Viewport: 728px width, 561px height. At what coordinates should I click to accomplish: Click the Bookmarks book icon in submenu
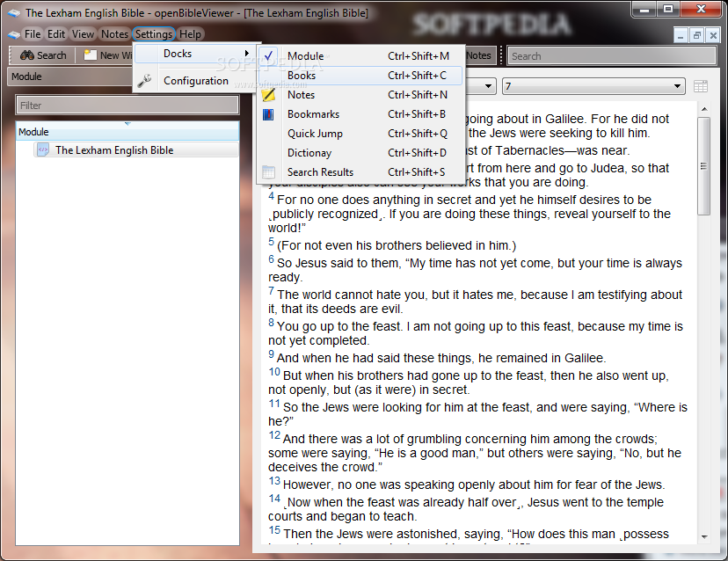pyautogui.click(x=268, y=114)
